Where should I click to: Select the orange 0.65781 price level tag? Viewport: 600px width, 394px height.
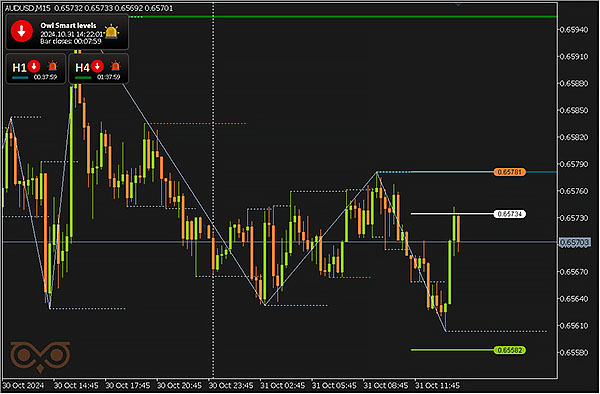[x=509, y=172]
